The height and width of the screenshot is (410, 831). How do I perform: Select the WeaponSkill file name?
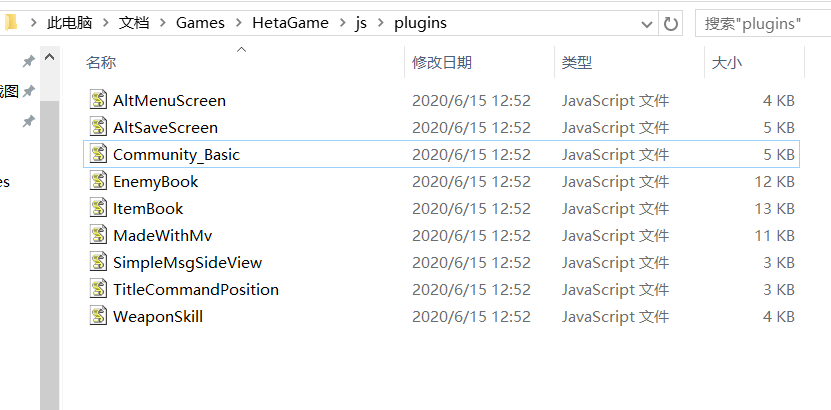click(x=158, y=317)
